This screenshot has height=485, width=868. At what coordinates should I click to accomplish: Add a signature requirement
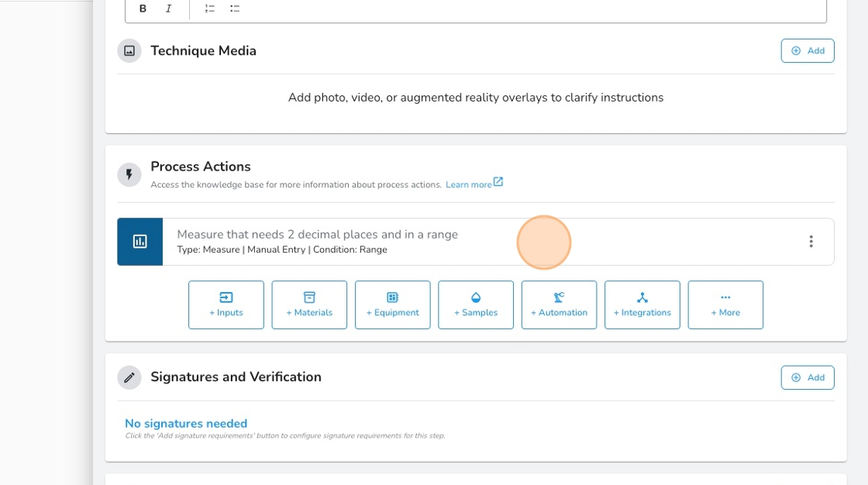(807, 377)
